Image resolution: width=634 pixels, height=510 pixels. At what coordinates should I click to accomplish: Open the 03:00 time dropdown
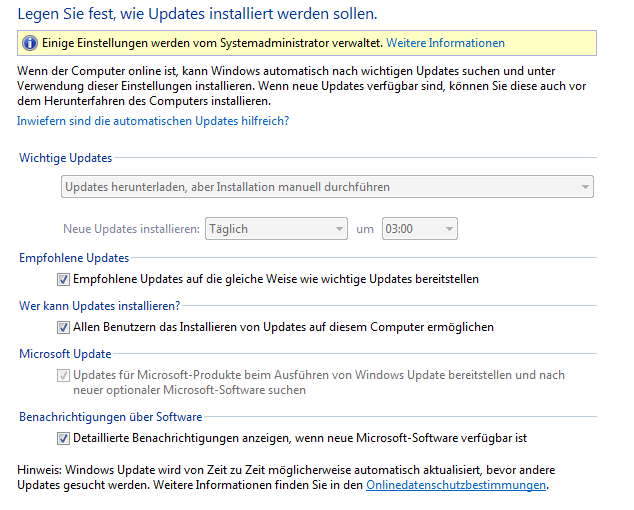[420, 229]
